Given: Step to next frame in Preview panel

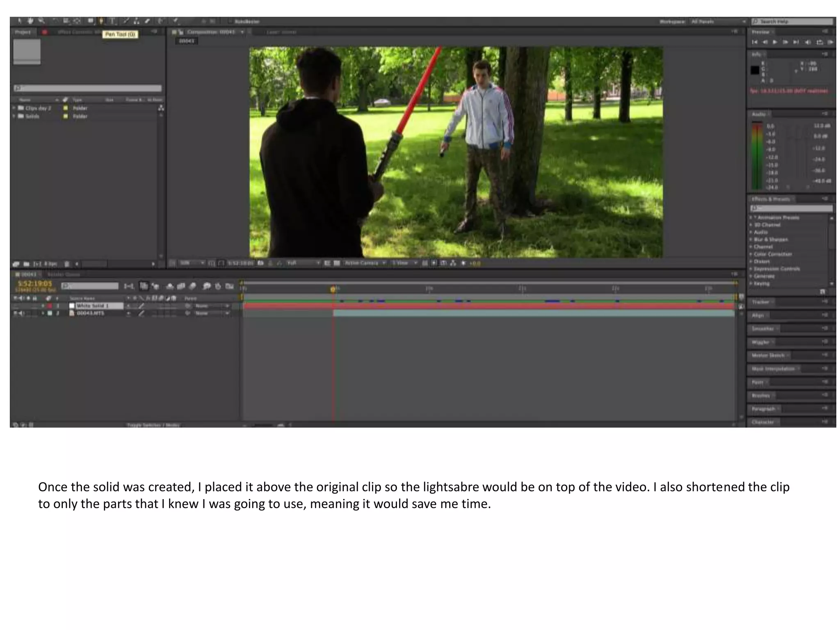Looking at the screenshot, I should tap(785, 42).
